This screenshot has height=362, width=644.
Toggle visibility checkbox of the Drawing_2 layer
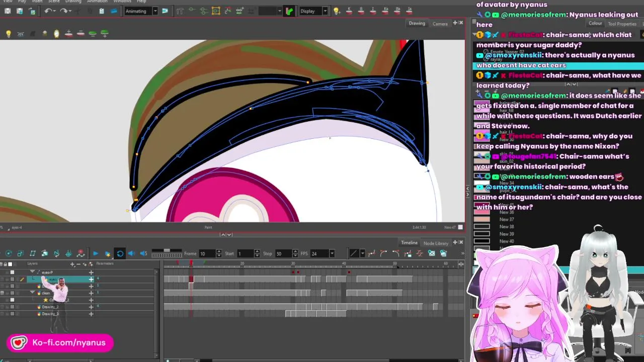12,307
